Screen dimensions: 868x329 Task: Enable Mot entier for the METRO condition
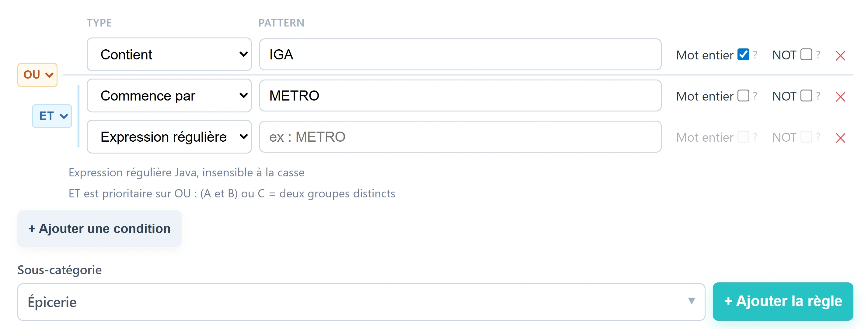(x=743, y=95)
